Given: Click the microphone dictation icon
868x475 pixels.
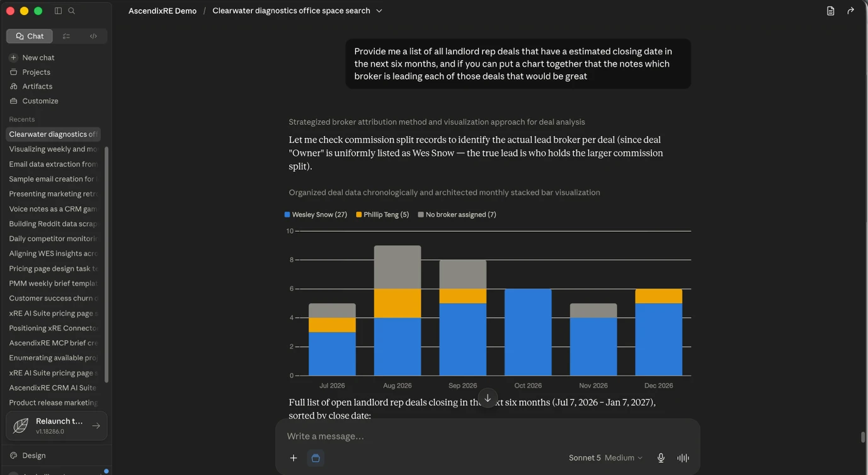Looking at the screenshot, I should pyautogui.click(x=661, y=458).
